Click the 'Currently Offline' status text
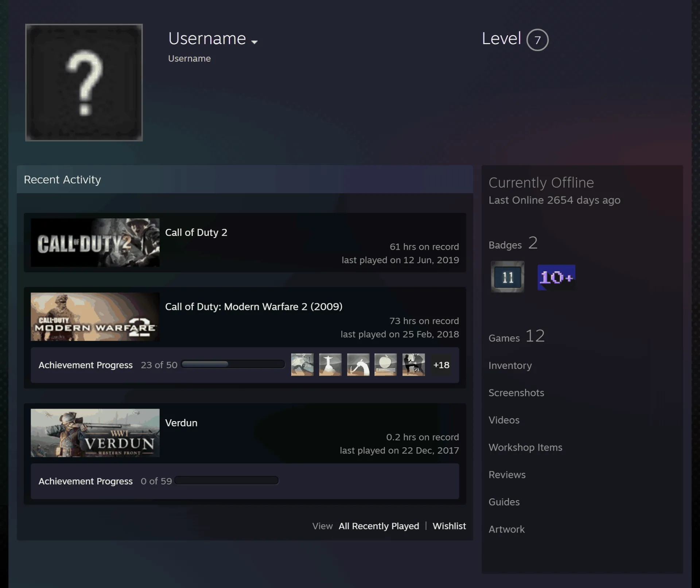Viewport: 700px width, 588px height. [541, 183]
